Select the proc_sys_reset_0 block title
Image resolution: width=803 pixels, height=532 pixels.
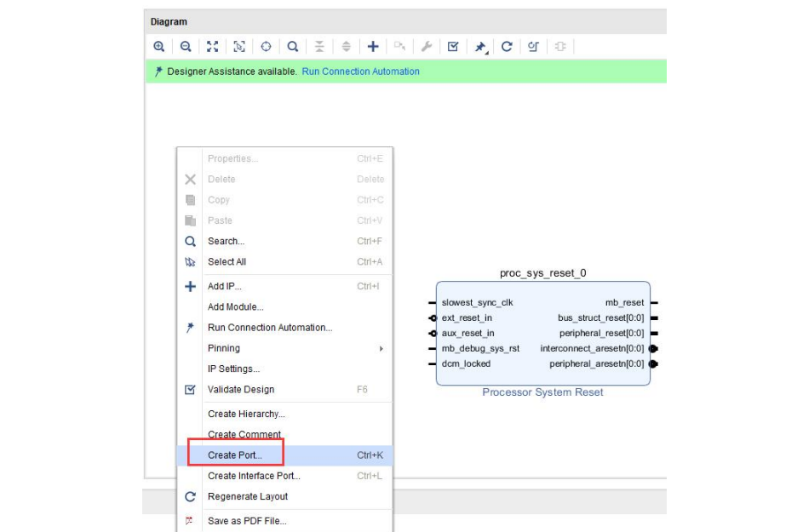(542, 273)
